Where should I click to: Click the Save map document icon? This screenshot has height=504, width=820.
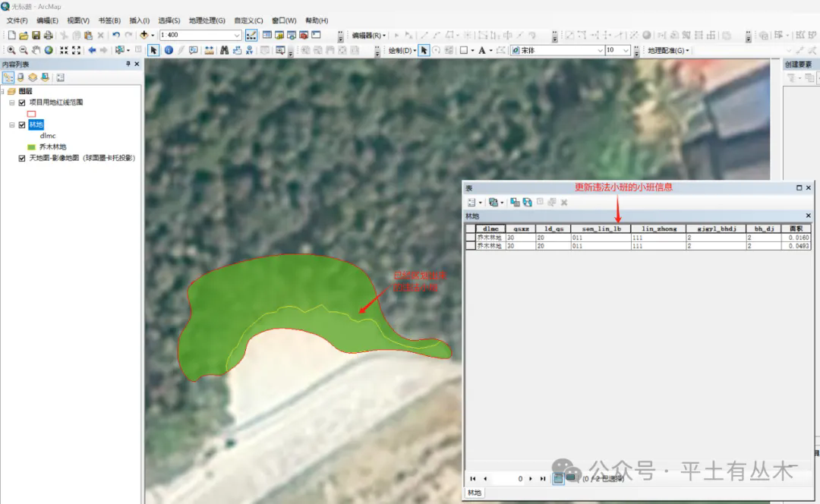pos(36,35)
